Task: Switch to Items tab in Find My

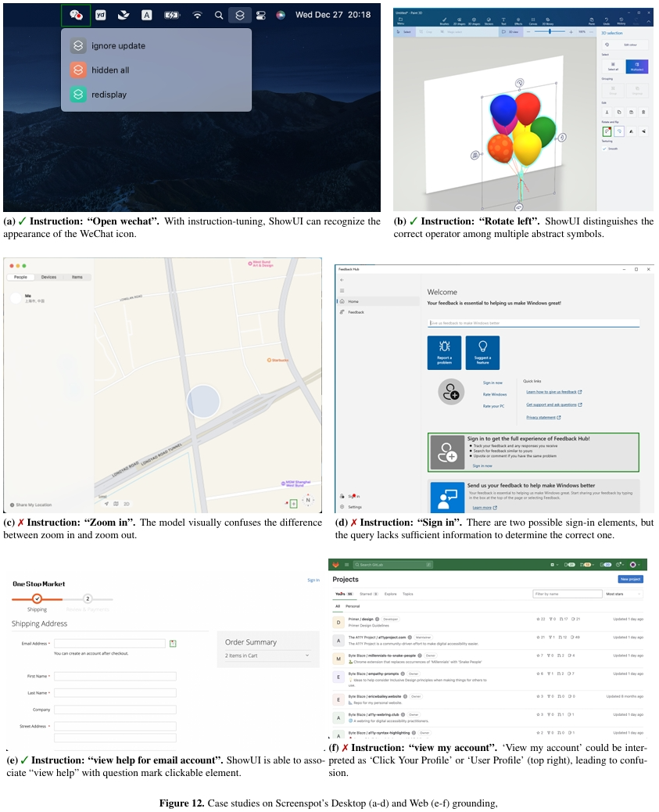Action: tap(77, 277)
